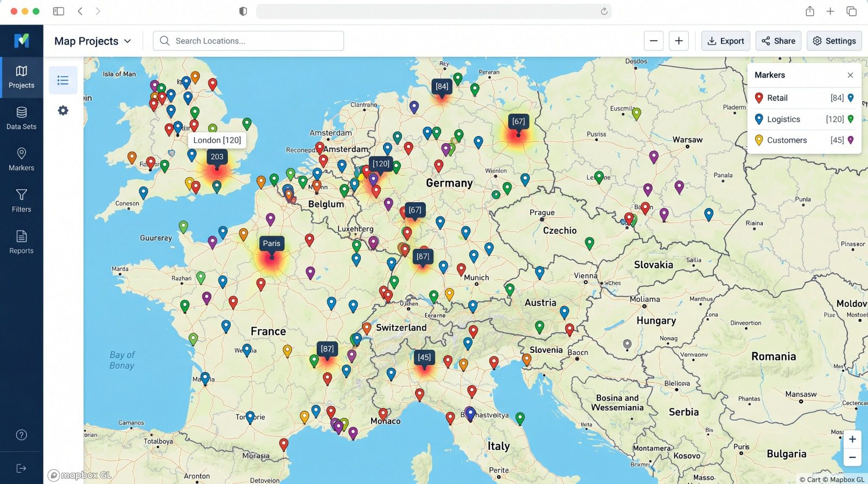Click the gray pin in Hungary

[627, 345]
